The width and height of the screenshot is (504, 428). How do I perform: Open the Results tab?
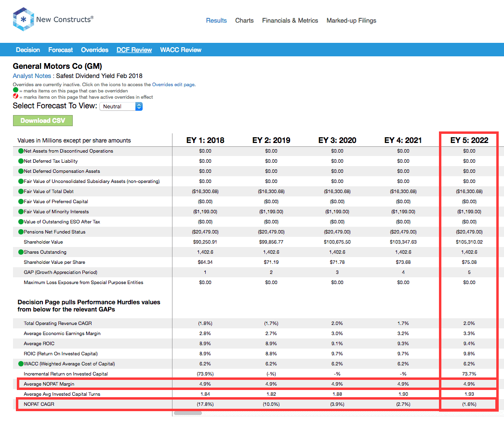click(216, 21)
